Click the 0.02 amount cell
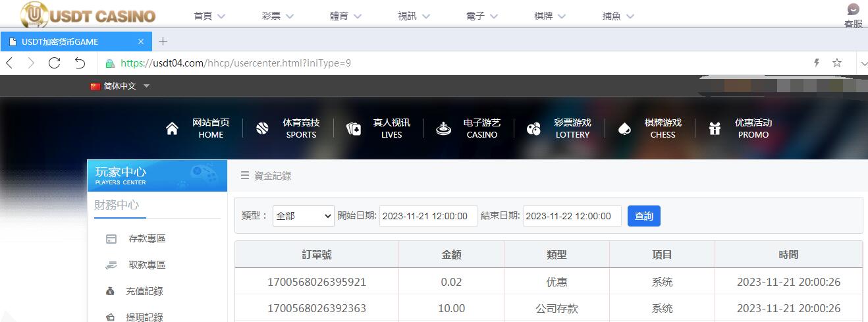Image resolution: width=868 pixels, height=322 pixels. [x=452, y=282]
